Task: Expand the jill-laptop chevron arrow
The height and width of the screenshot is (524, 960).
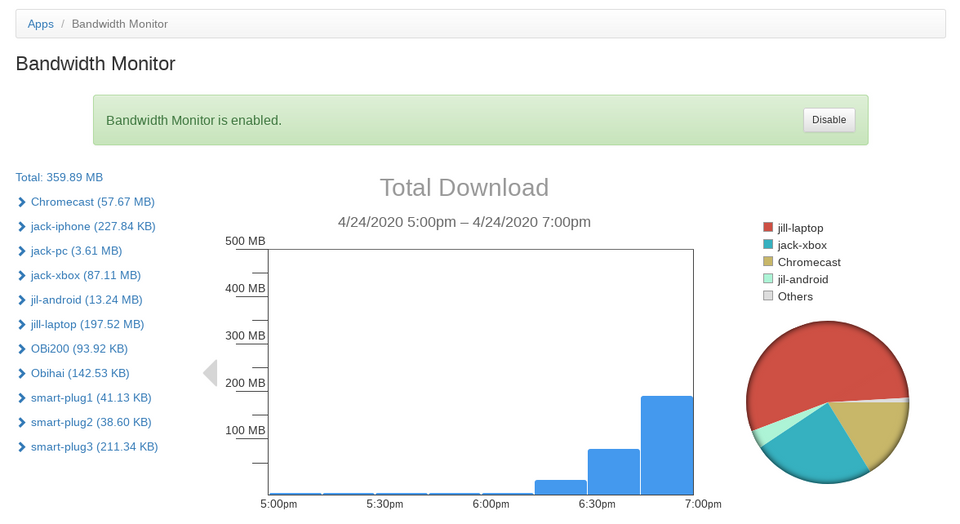Action: 21,324
